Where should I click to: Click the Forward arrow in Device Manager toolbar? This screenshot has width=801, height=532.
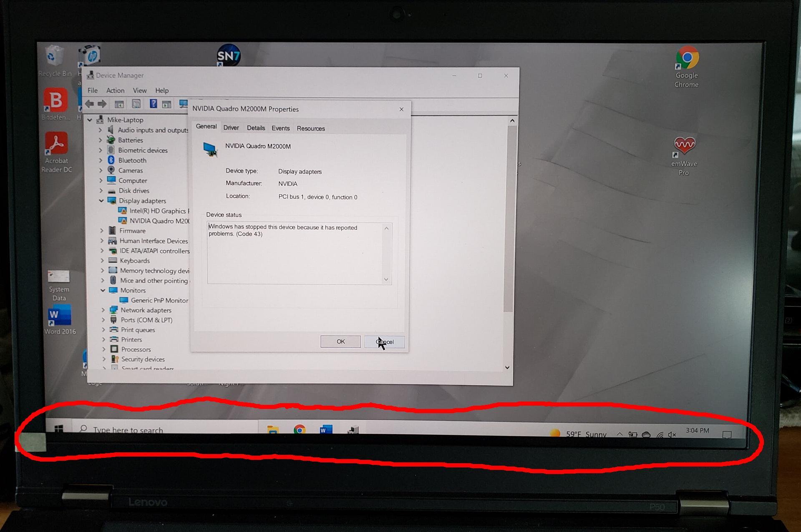click(102, 104)
